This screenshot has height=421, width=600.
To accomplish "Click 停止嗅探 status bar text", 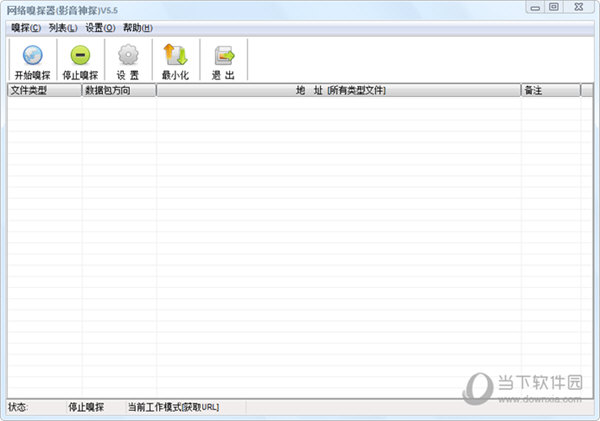I will (86, 407).
